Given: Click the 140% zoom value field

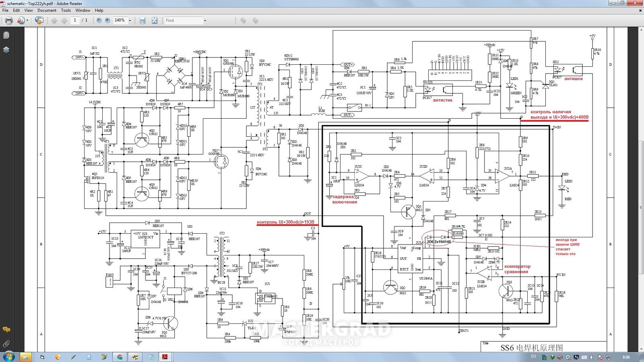Looking at the screenshot, I should tap(120, 20).
